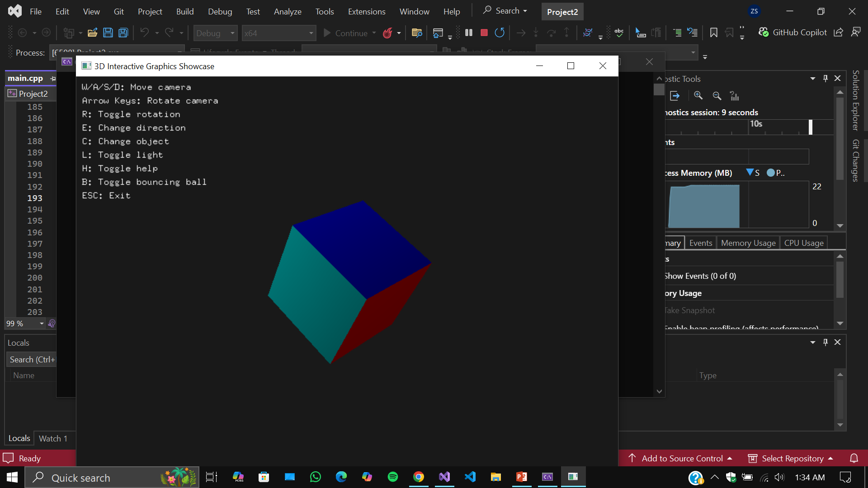
Task: Open the Continue button dropdown arrow
Action: pos(374,33)
